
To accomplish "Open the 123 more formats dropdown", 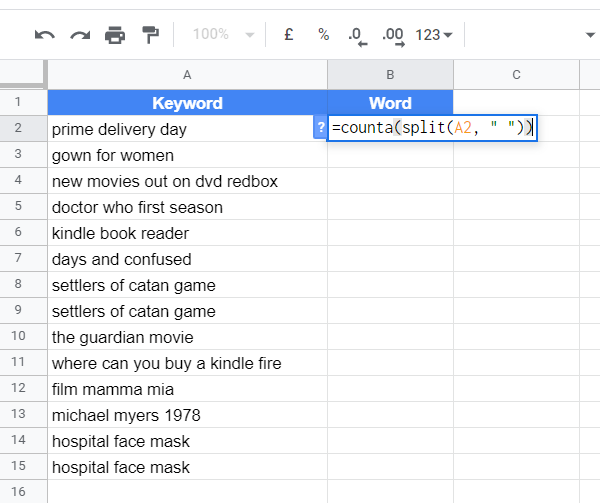I will [434, 35].
